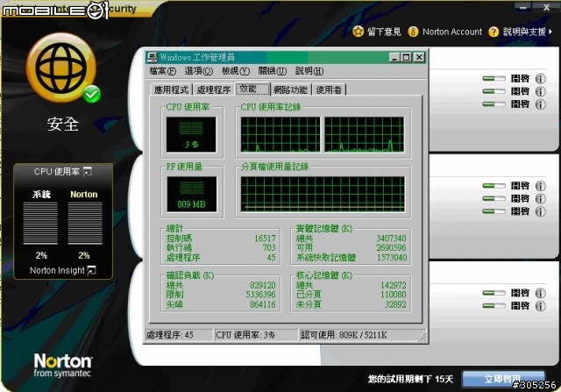561x392 pixels.
Task: Click the PF 使用量 809 MB meter
Action: (192, 194)
